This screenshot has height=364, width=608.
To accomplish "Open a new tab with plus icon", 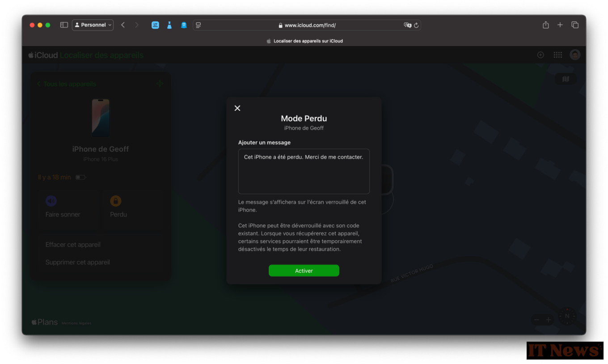I will pyautogui.click(x=560, y=25).
